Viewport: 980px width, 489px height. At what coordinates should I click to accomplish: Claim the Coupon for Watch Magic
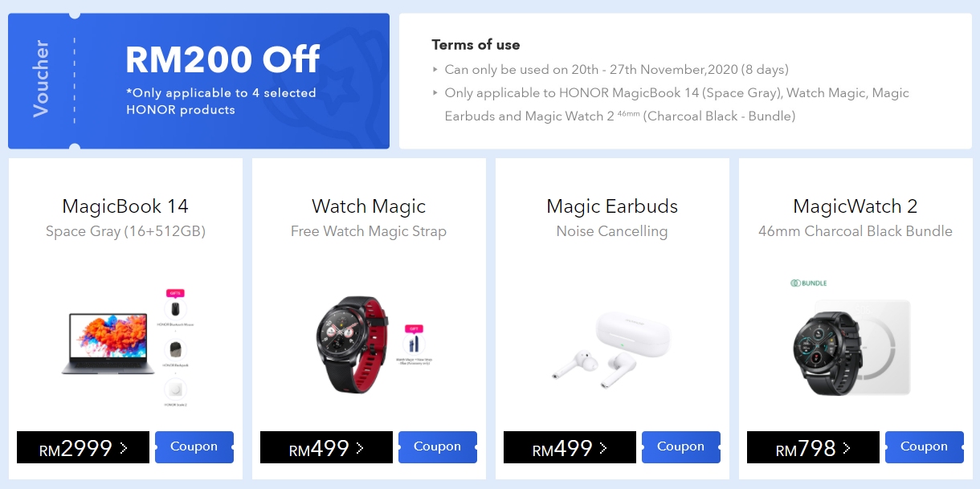tap(438, 447)
